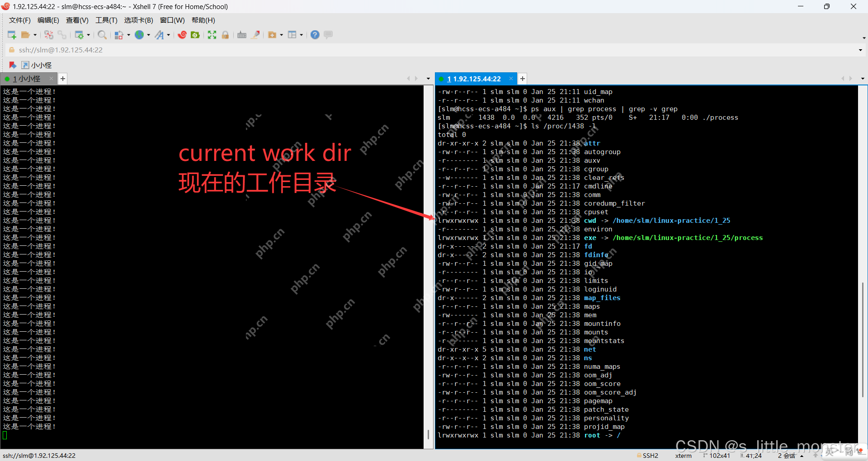Click the blue Help question mark icon
Viewport: 868px width, 461px height.
(x=315, y=35)
